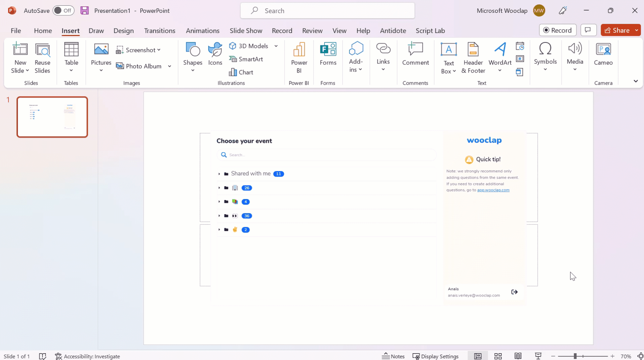Open the Animations tab
Image resolution: width=644 pixels, height=360 pixels.
tap(203, 31)
